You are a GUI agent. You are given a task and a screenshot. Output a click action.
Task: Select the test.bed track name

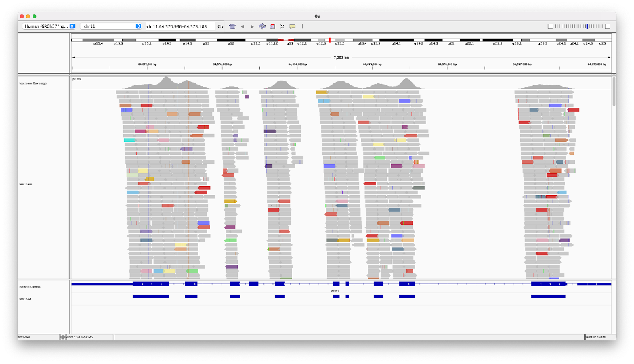[25, 298]
